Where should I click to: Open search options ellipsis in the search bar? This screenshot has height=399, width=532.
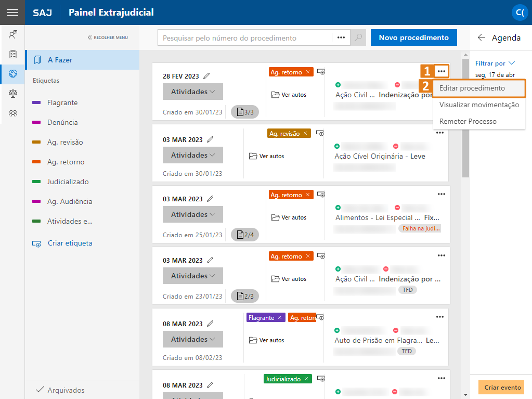(x=341, y=37)
